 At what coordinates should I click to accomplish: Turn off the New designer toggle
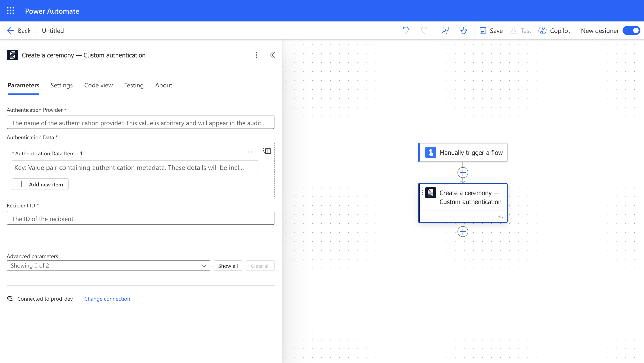(x=631, y=30)
